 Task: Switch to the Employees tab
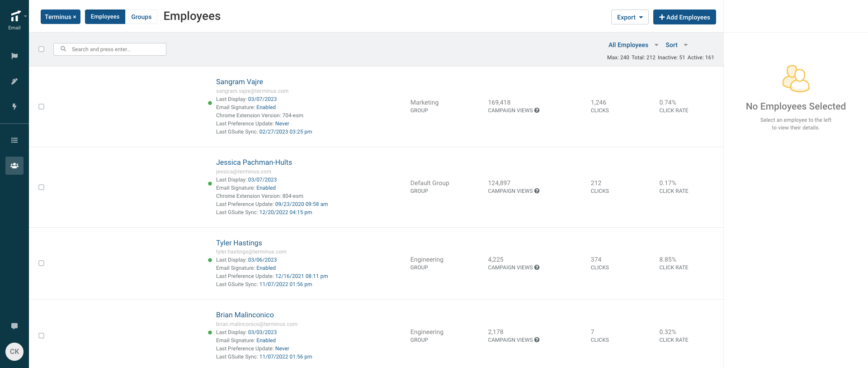[x=105, y=17]
